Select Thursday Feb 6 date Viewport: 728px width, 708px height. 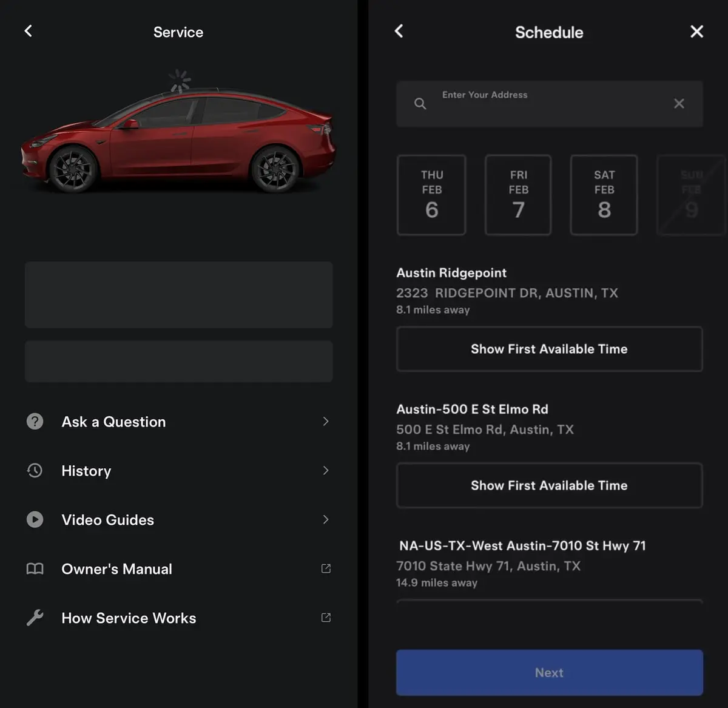pyautogui.click(x=431, y=195)
